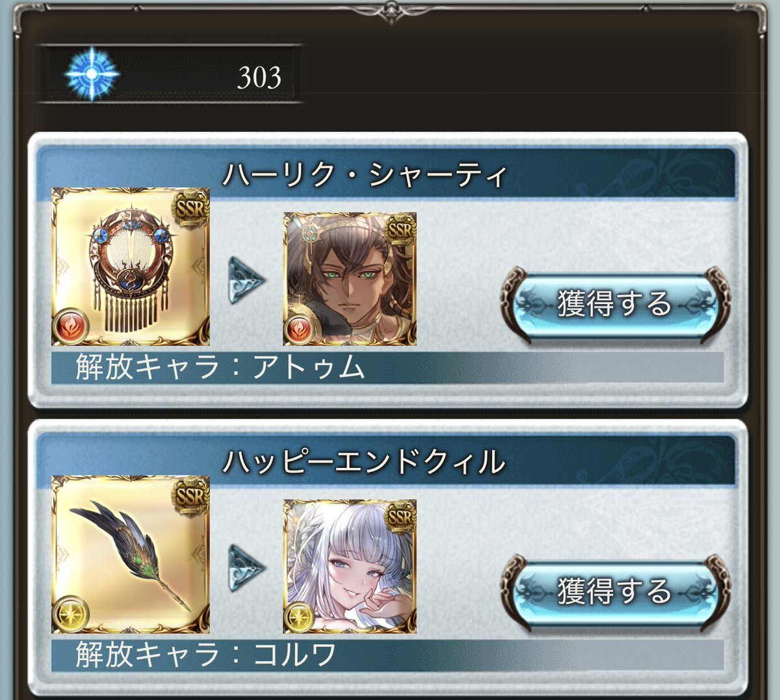This screenshot has height=700, width=780.
Task: Click the arrow between the harp and アトゥム
Action: [x=247, y=281]
